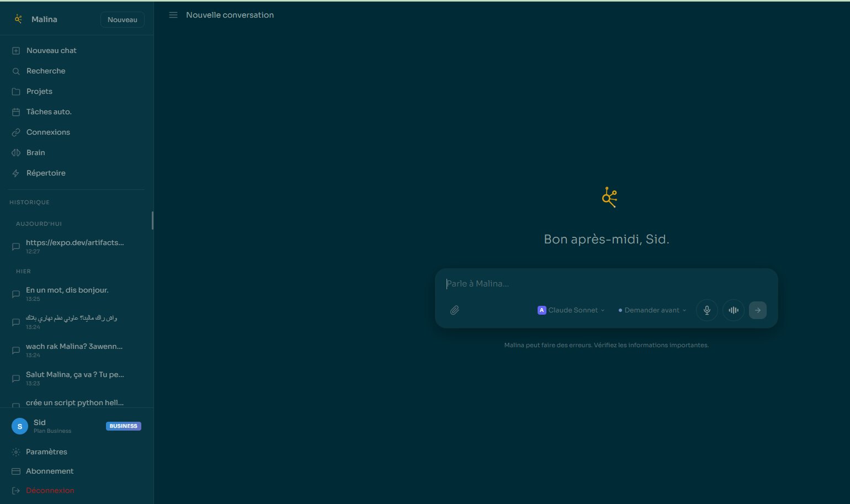Screen dimensions: 850x504
Task: Click the logout arrow icon beside Déconnexion
Action: tap(16, 491)
